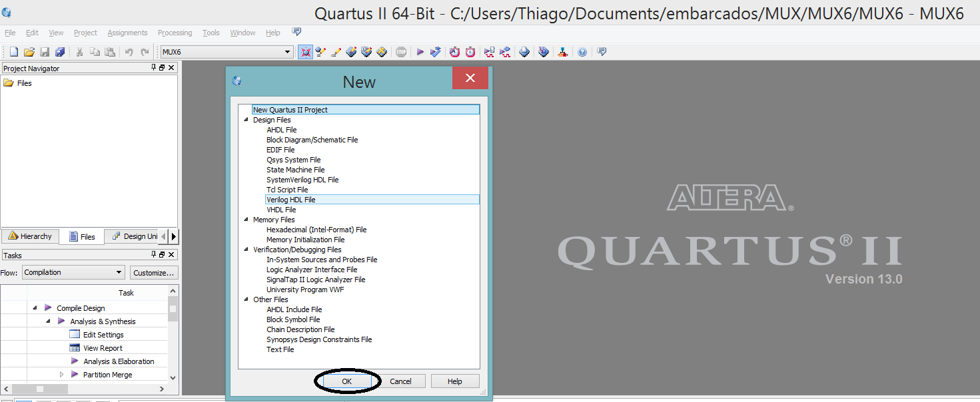Collapse the Other Files category
Viewport: 980px width, 402px height.
[246, 300]
